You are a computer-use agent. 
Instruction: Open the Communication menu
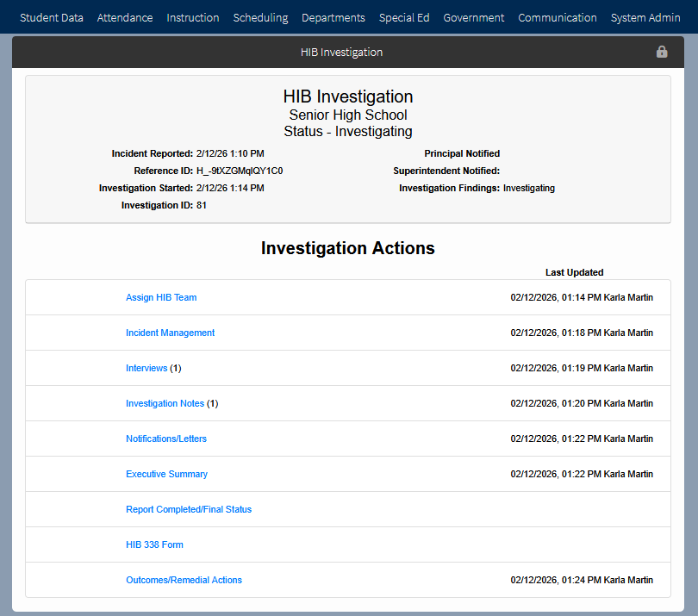(x=557, y=17)
